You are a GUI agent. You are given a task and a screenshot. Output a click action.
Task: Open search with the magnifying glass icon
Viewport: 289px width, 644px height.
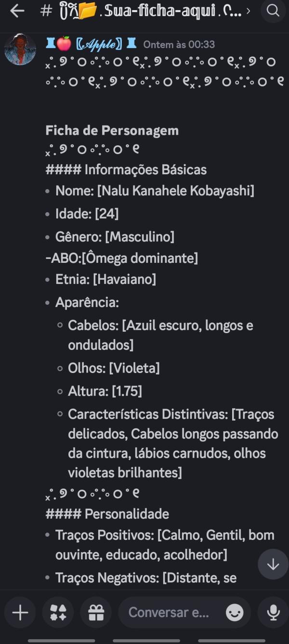[x=273, y=11]
